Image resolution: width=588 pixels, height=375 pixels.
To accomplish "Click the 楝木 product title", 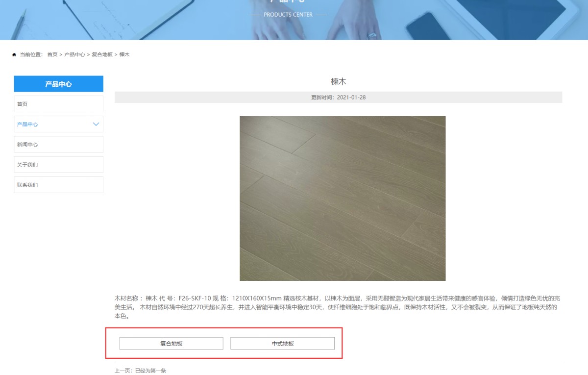I will click(339, 81).
